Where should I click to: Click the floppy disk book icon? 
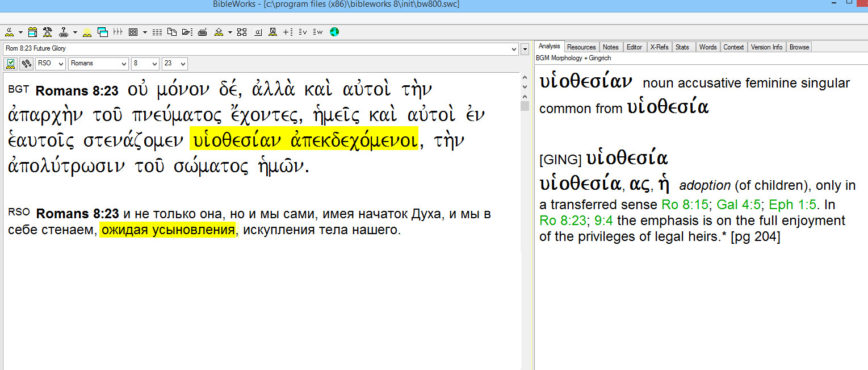[272, 32]
